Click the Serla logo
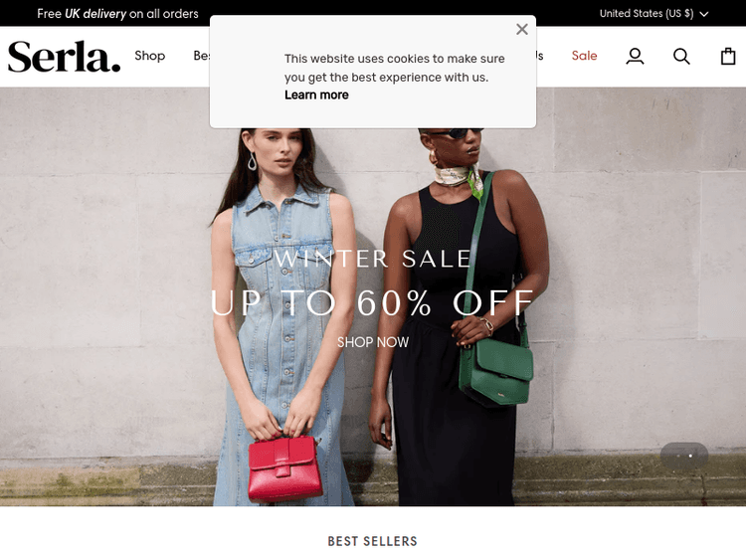This screenshot has height=560, width=746. coord(65,57)
